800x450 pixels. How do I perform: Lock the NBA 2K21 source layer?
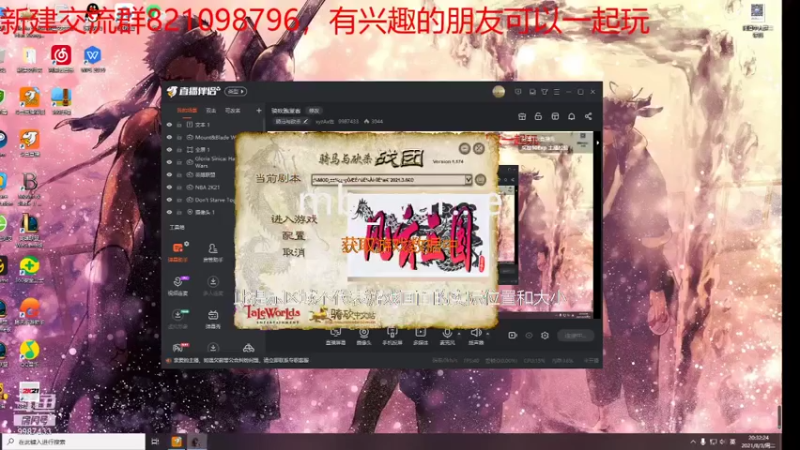[179, 187]
